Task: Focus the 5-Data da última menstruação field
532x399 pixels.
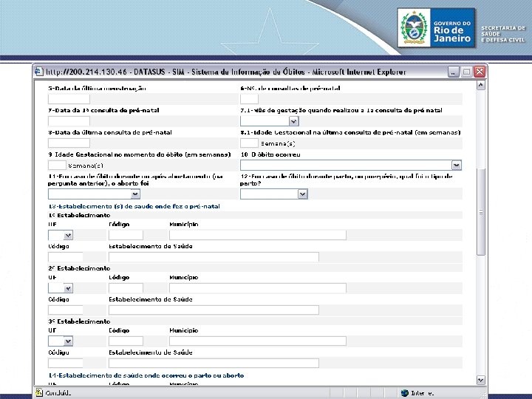Action: [x=69, y=99]
